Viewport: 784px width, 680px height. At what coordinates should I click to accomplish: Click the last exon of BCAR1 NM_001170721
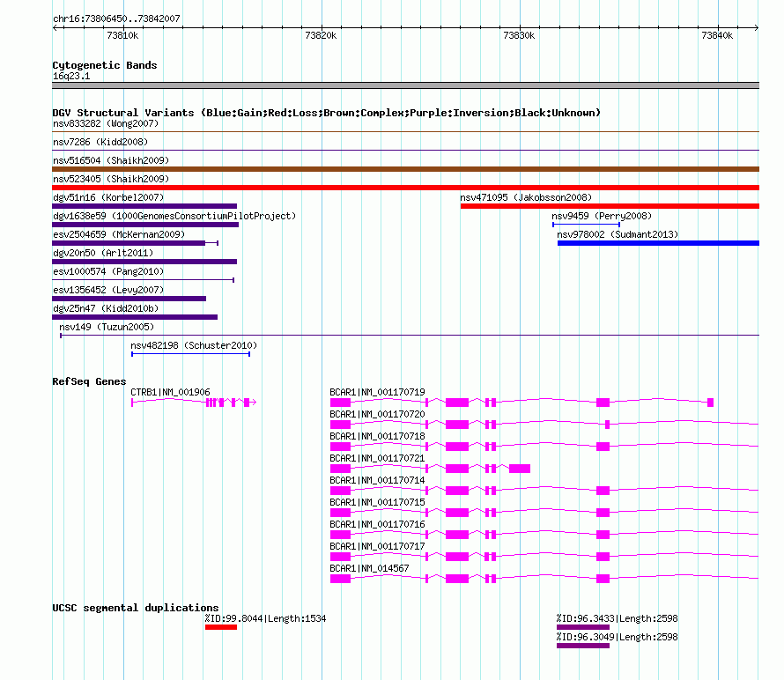coord(520,469)
